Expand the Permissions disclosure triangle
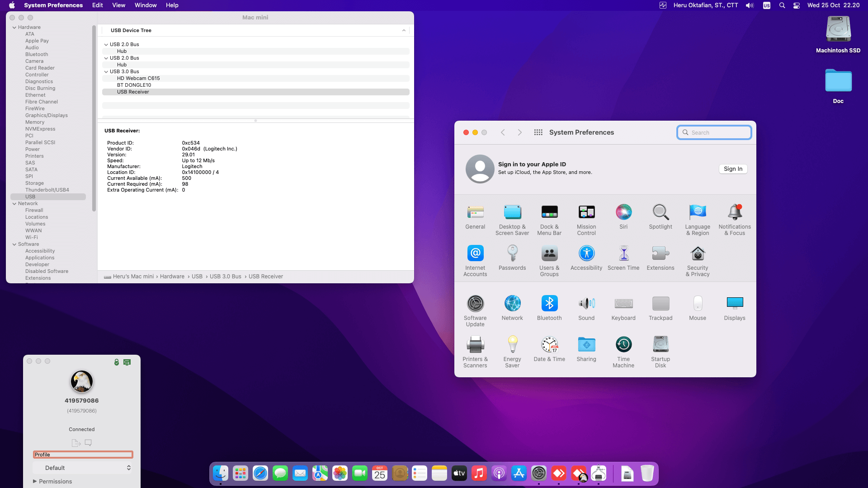The height and width of the screenshot is (488, 868). [35, 481]
